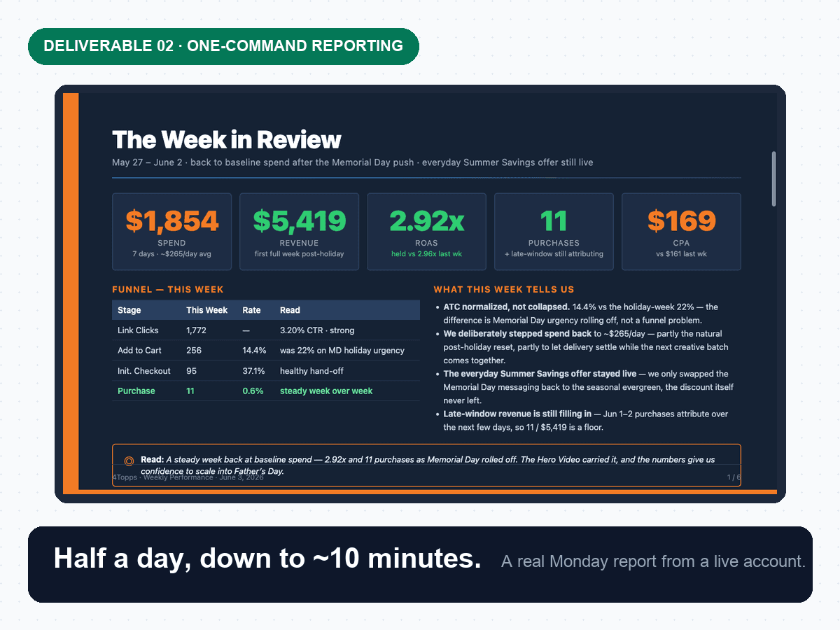The height and width of the screenshot is (630, 840).
Task: Click the $169 CPA card
Action: coord(681,232)
